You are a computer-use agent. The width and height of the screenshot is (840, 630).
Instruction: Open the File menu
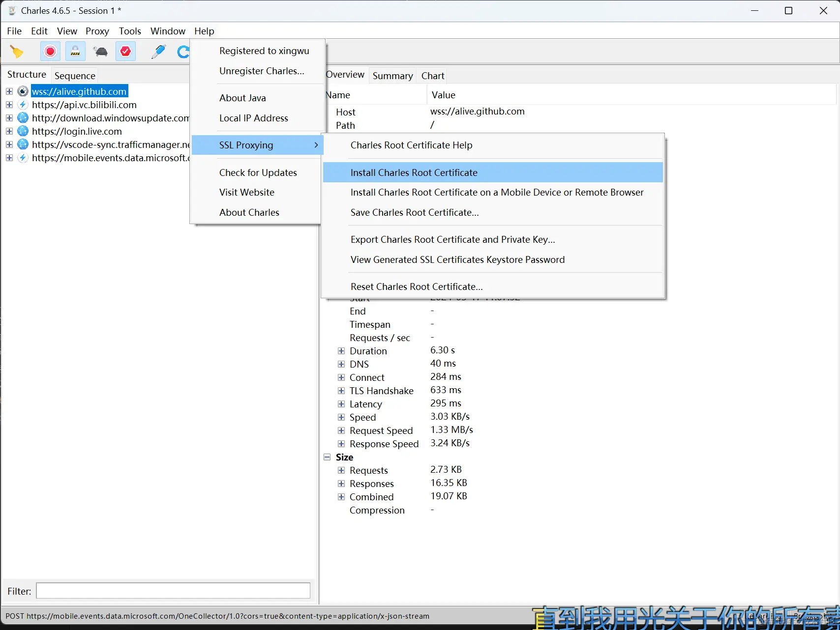click(x=14, y=31)
